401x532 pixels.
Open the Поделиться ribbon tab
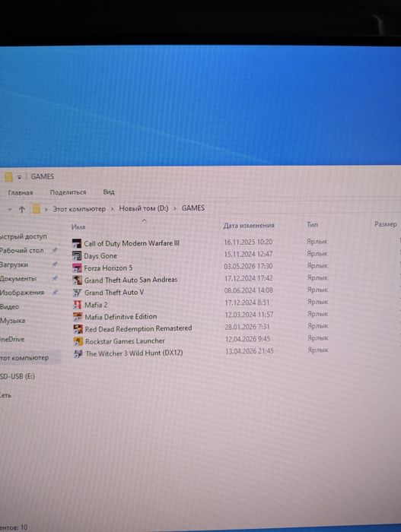click(x=68, y=192)
